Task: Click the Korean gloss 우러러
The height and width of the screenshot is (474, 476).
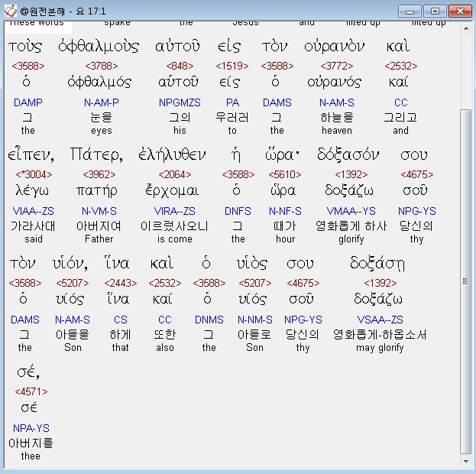Action: pyautogui.click(x=232, y=118)
